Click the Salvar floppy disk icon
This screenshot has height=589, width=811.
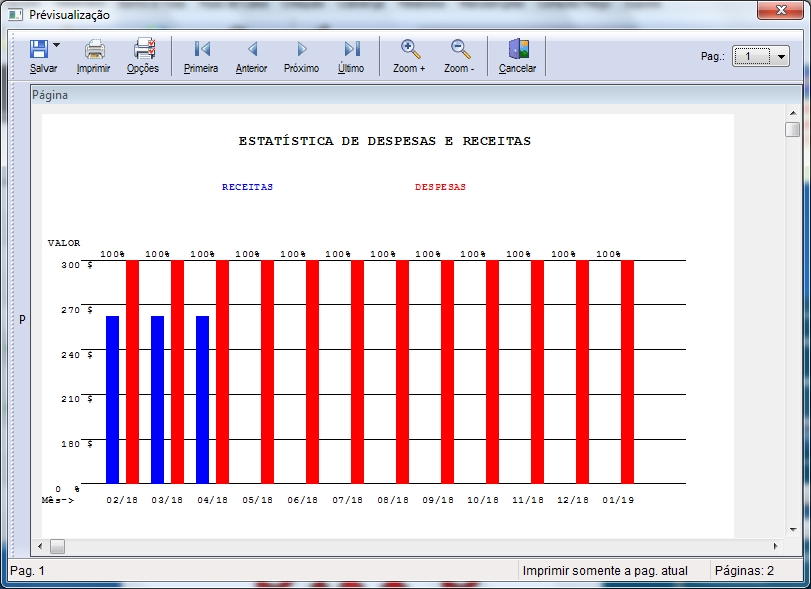[39, 49]
